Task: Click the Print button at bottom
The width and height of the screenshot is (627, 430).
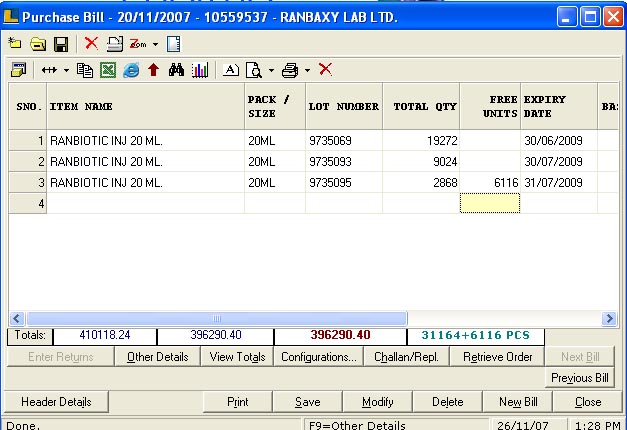Action: [x=238, y=402]
